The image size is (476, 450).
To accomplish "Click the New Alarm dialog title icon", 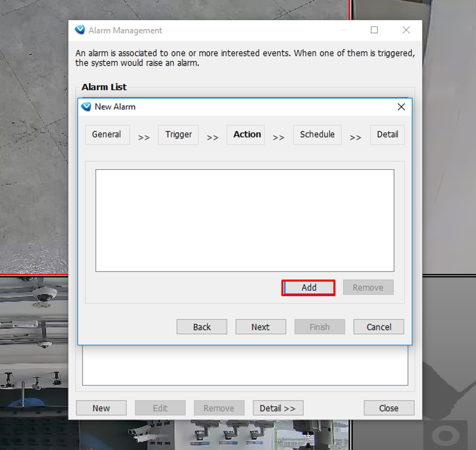I will pyautogui.click(x=86, y=107).
